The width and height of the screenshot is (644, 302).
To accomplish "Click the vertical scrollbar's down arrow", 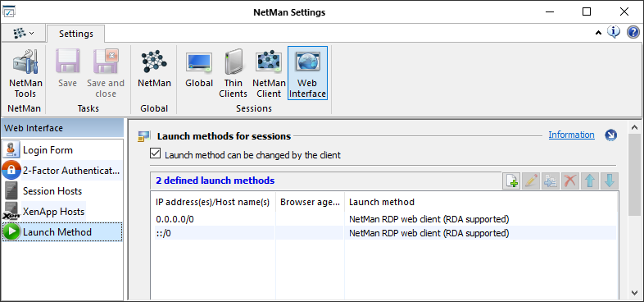I will (x=634, y=292).
